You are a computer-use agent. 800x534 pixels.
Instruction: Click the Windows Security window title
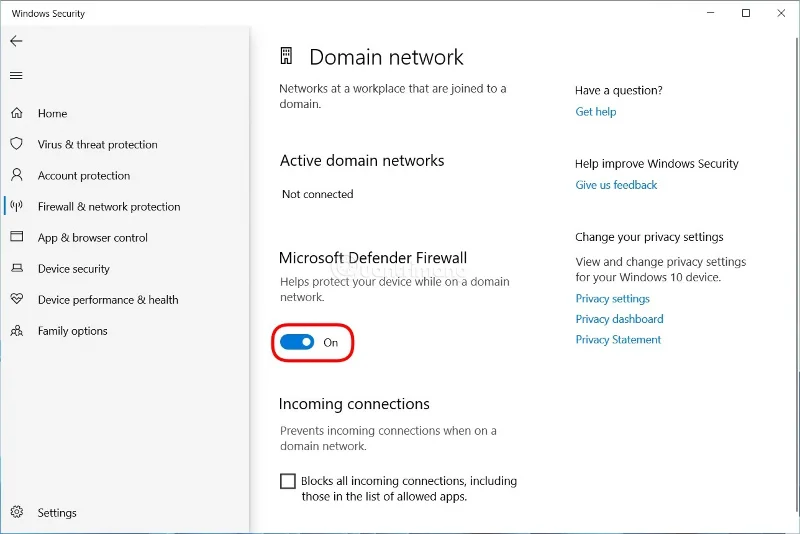pos(48,13)
